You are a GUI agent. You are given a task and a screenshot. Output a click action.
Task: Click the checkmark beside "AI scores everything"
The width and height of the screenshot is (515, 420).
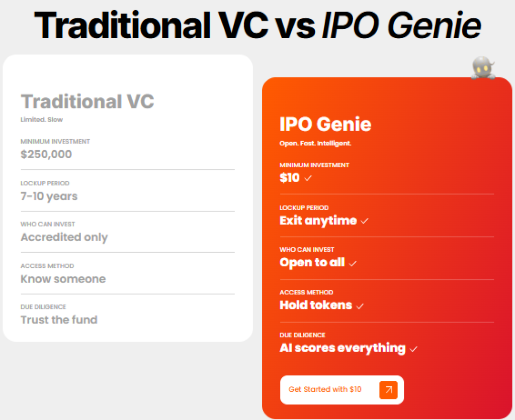click(414, 349)
